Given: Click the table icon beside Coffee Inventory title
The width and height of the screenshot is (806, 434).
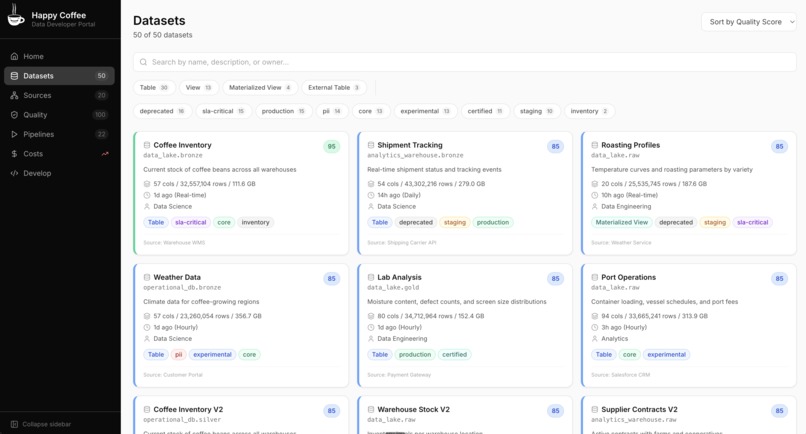Looking at the screenshot, I should [x=146, y=145].
